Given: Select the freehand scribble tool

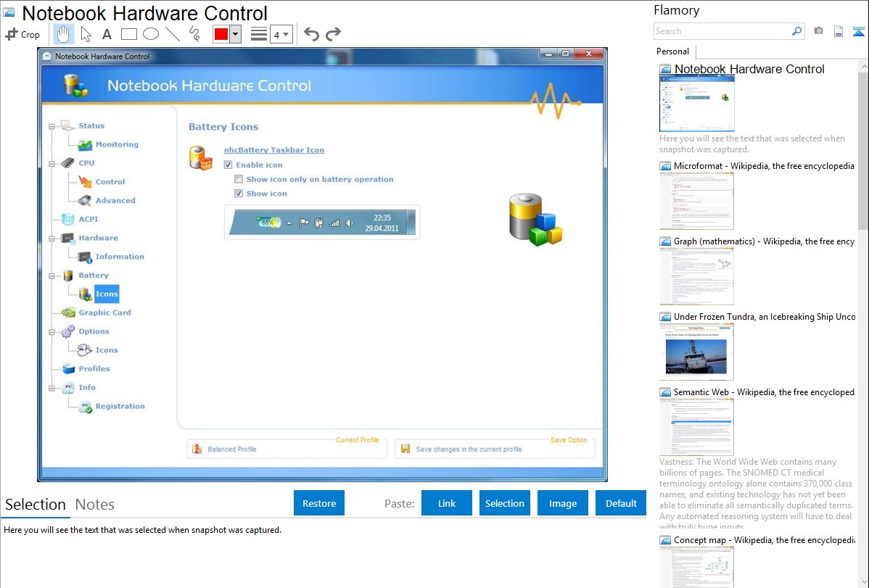Looking at the screenshot, I should point(194,34).
